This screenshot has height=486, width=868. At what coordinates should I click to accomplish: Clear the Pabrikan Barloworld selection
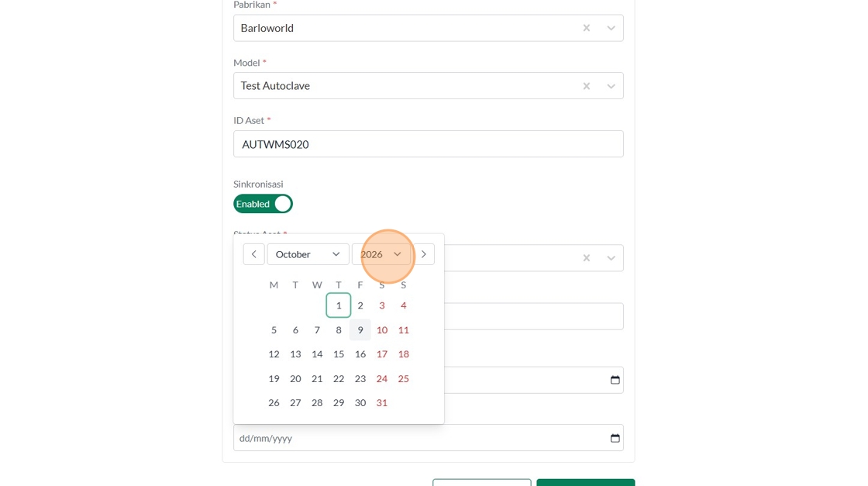coord(587,28)
